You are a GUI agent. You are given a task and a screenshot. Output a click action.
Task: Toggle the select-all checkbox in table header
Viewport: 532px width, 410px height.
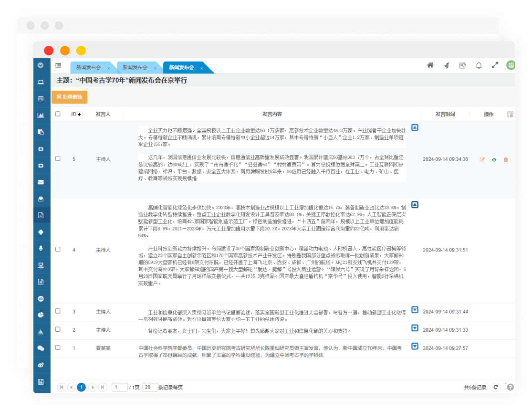point(58,114)
